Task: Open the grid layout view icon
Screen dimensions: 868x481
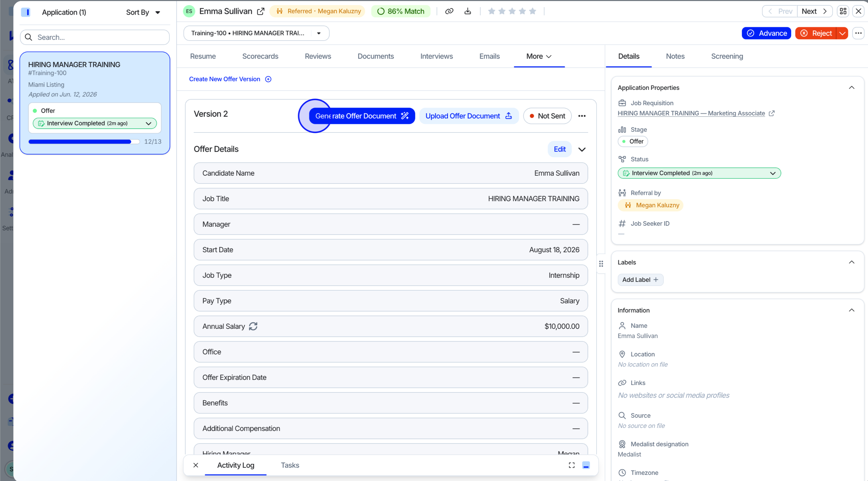Action: [x=843, y=11]
